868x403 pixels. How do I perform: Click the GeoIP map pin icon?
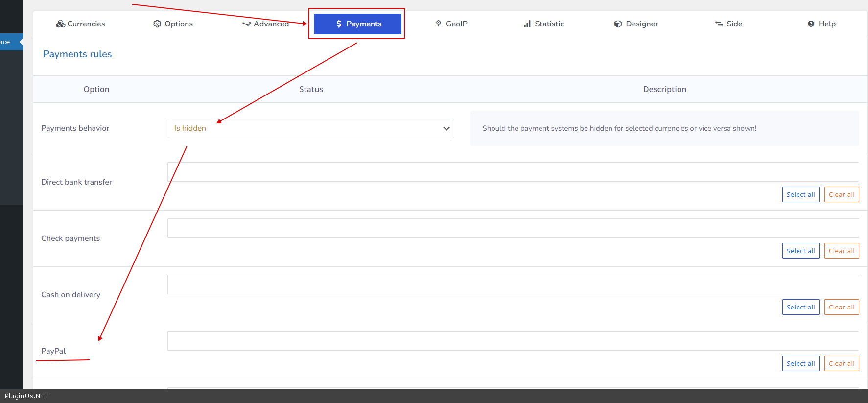(439, 24)
